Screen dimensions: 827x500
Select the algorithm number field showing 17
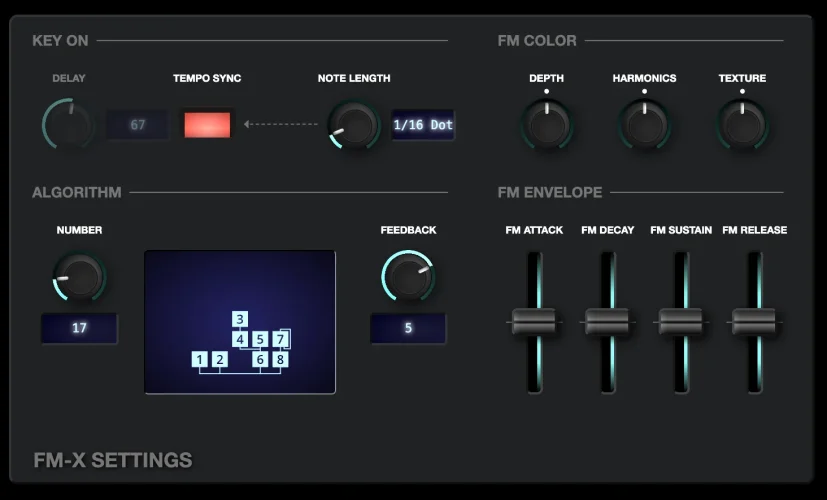point(79,327)
